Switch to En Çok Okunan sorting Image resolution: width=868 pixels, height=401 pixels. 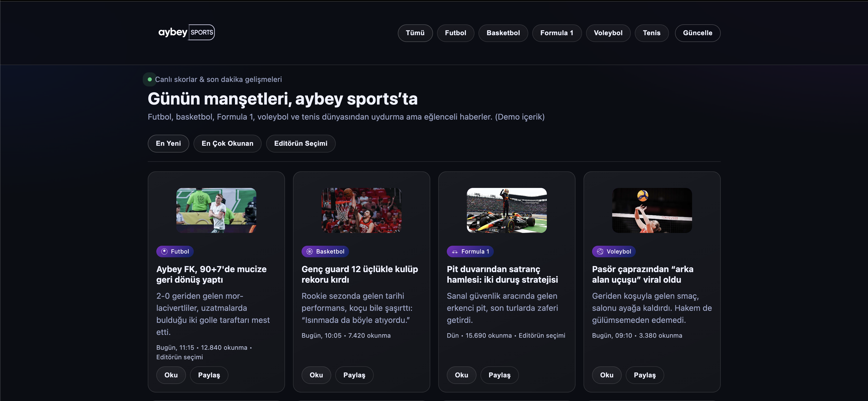pyautogui.click(x=227, y=143)
